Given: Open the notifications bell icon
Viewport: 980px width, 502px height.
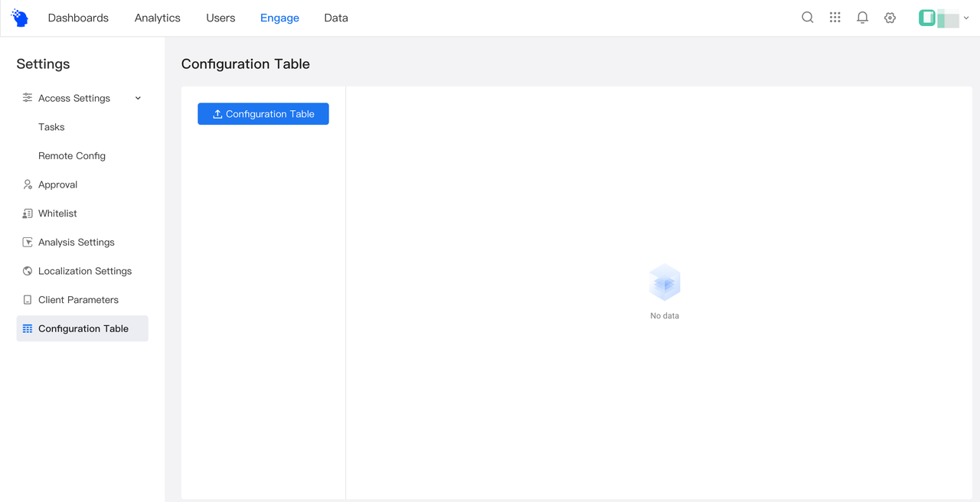Looking at the screenshot, I should pyautogui.click(x=863, y=18).
